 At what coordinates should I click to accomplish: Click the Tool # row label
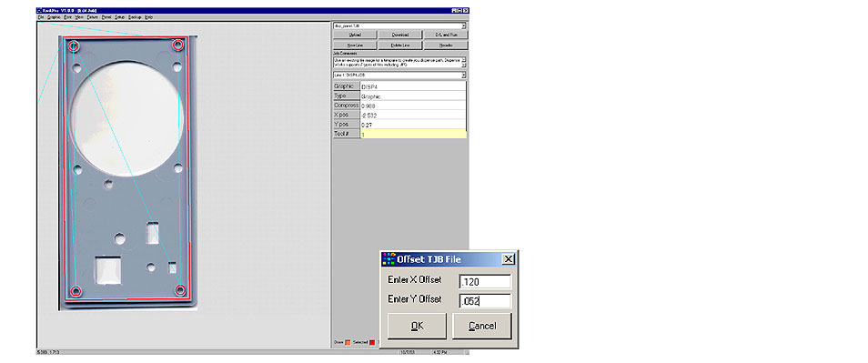point(346,134)
